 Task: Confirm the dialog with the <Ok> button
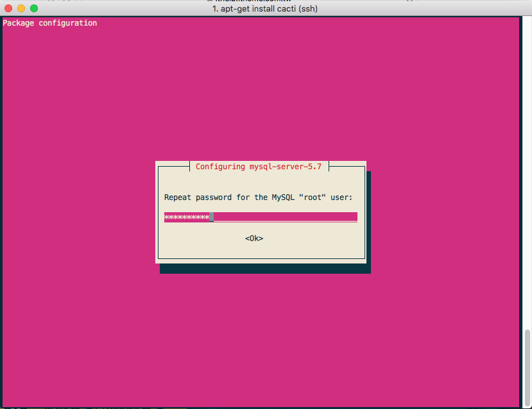(254, 238)
